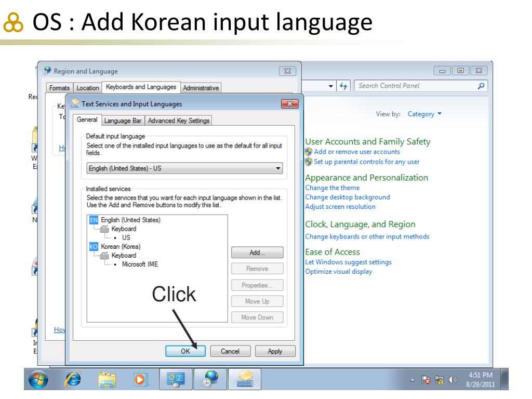Minimize the Control Panel window
The width and height of the screenshot is (532, 399).
[443, 71]
